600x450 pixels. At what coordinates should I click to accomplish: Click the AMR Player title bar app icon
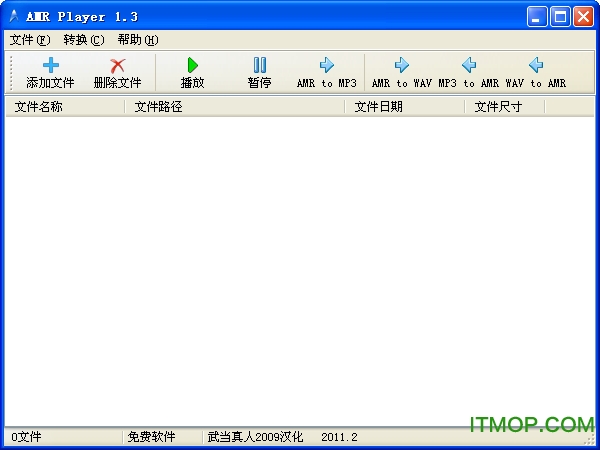(14, 16)
